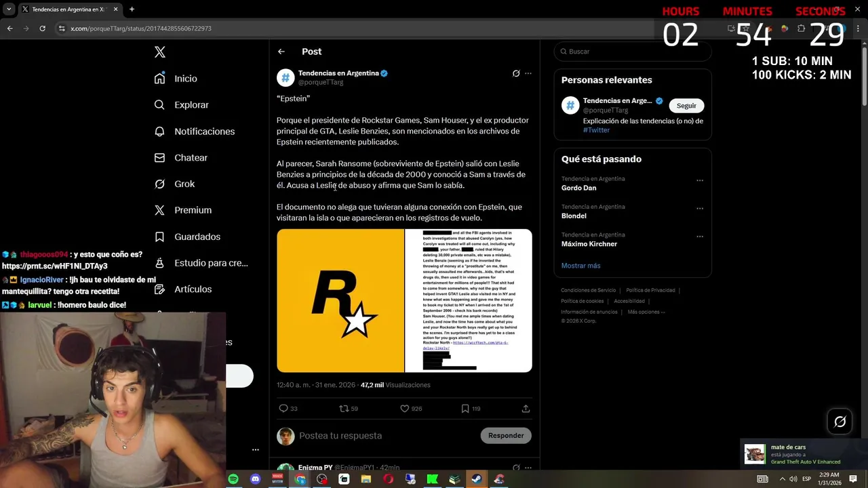Open Chatear messages in the sidebar
The height and width of the screenshot is (488, 868).
[x=181, y=158]
